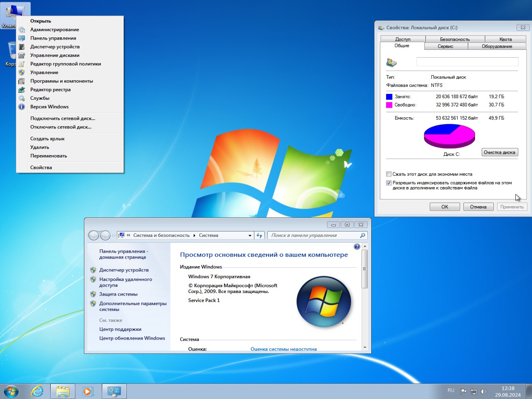This screenshot has width=532, height=399.
Task: Go back using the System window Back arrow
Action: point(94,235)
